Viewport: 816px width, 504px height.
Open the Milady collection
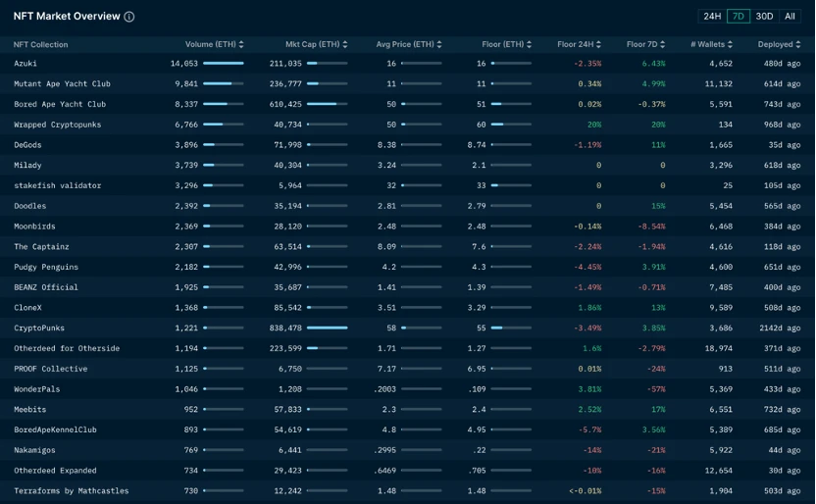[27, 165]
